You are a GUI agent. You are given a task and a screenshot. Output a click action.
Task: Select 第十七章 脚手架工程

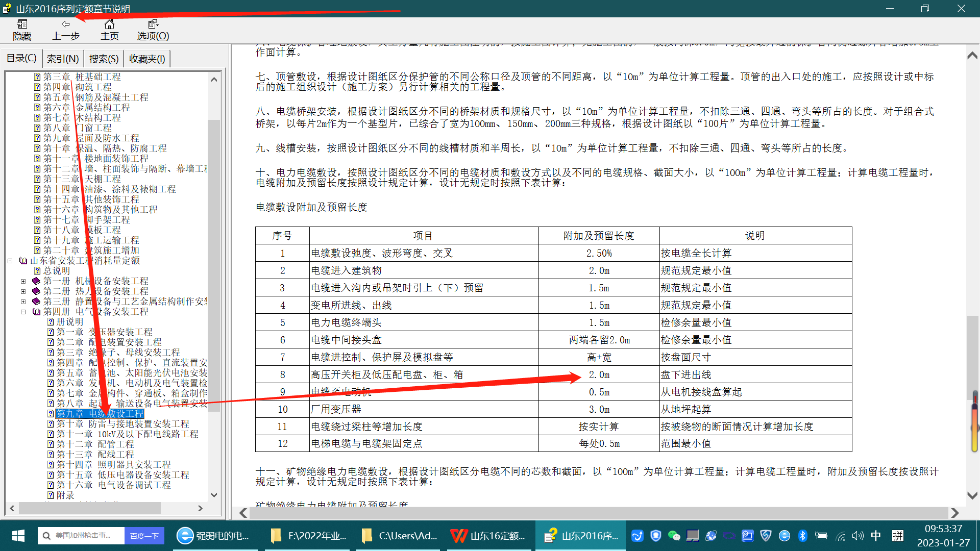click(86, 220)
